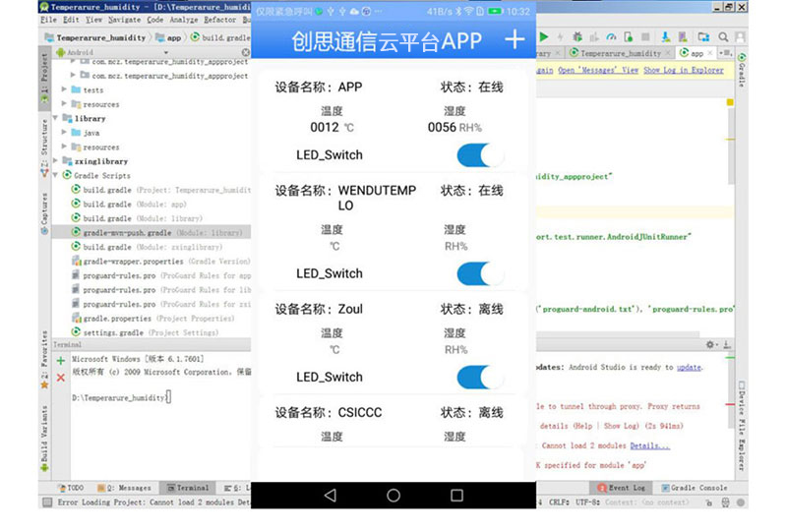Open the Gradle Console tab

tap(695, 488)
